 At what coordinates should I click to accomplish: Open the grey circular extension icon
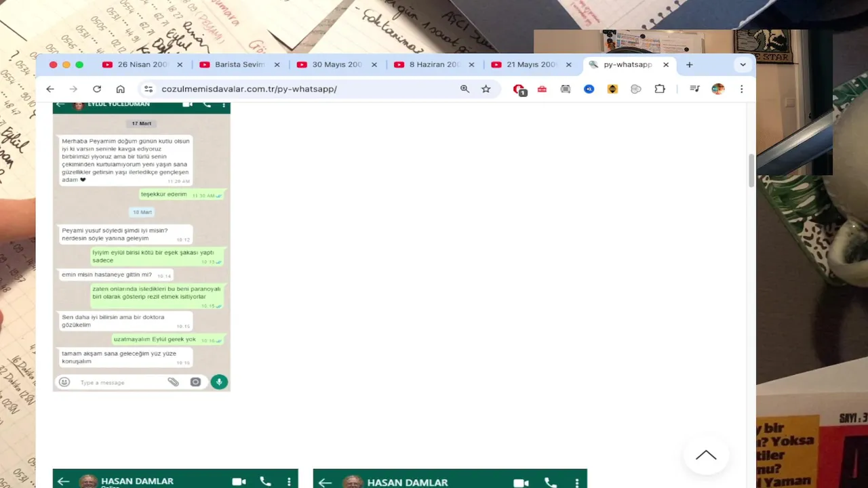click(635, 89)
